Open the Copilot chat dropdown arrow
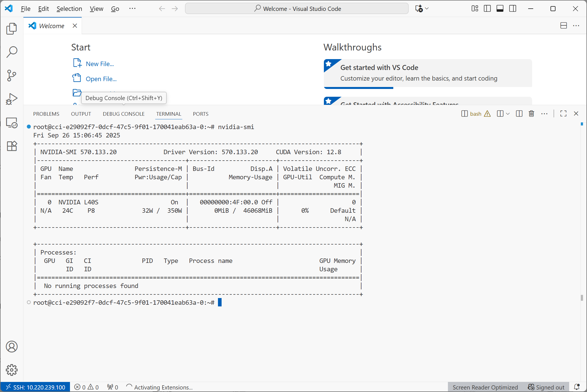The image size is (587, 392). tap(427, 9)
